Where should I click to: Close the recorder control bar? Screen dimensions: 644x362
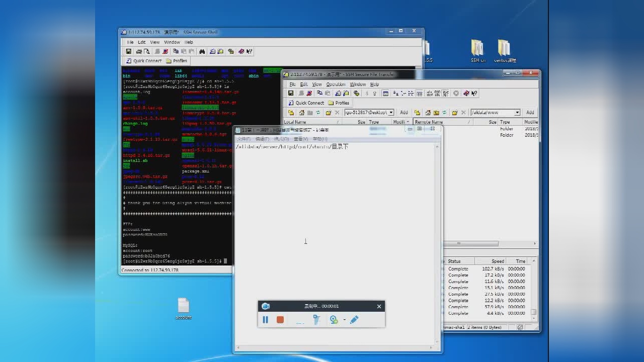[379, 306]
